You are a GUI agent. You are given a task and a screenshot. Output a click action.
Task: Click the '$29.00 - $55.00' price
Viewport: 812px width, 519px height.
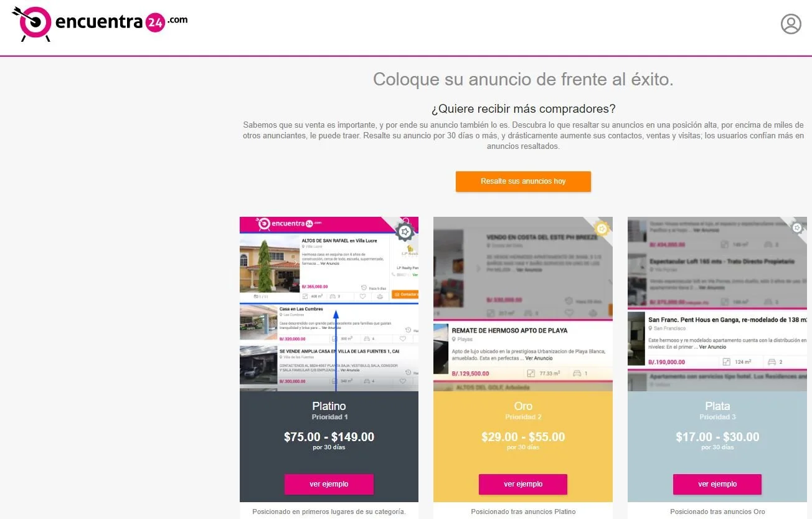(523, 437)
